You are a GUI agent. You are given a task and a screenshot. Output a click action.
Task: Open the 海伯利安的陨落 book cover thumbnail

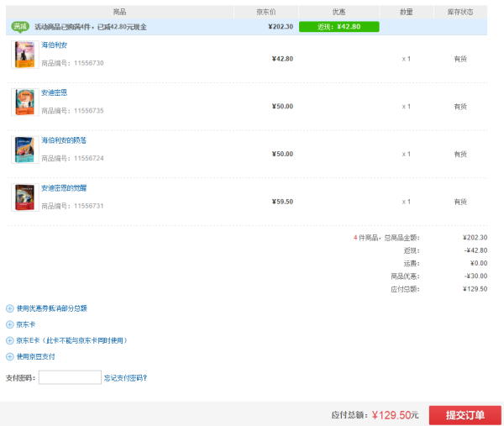[x=24, y=150]
